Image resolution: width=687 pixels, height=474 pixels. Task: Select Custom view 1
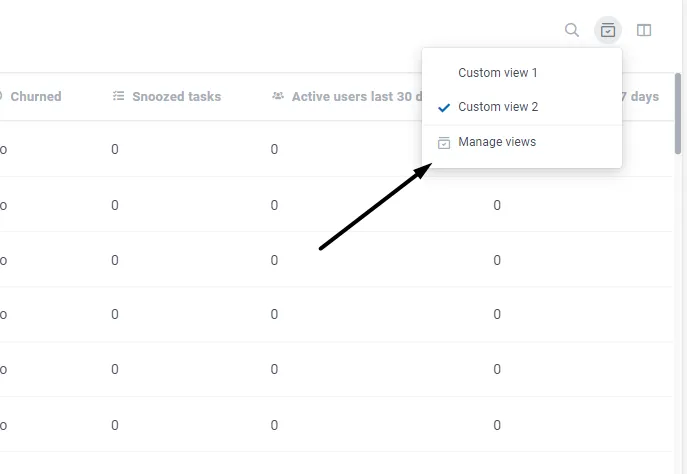pyautogui.click(x=522, y=73)
